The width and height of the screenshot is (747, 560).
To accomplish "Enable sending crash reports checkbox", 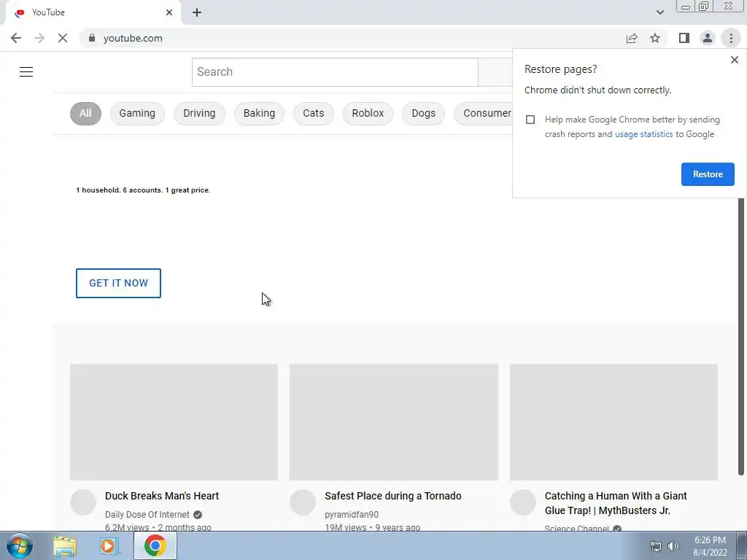I will 530,120.
